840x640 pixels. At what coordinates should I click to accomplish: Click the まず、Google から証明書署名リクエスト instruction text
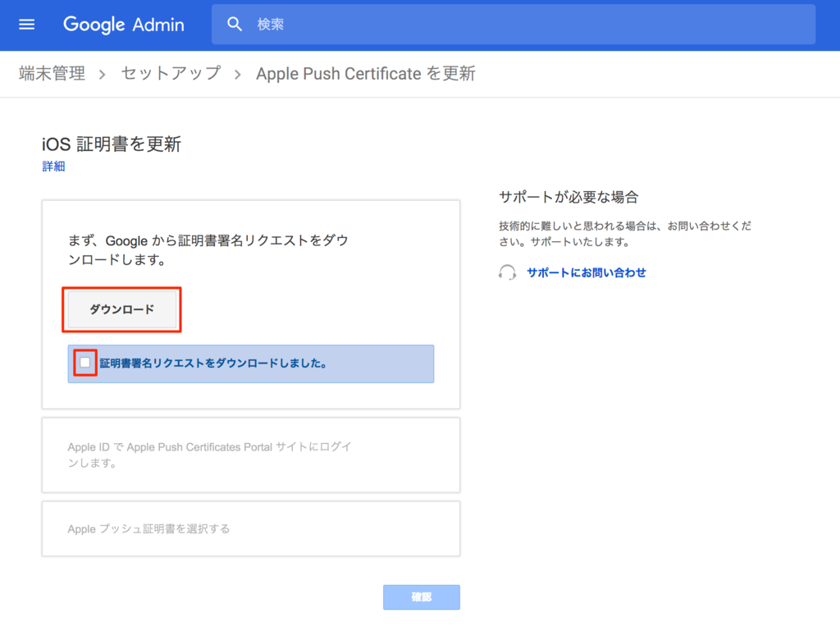click(208, 249)
